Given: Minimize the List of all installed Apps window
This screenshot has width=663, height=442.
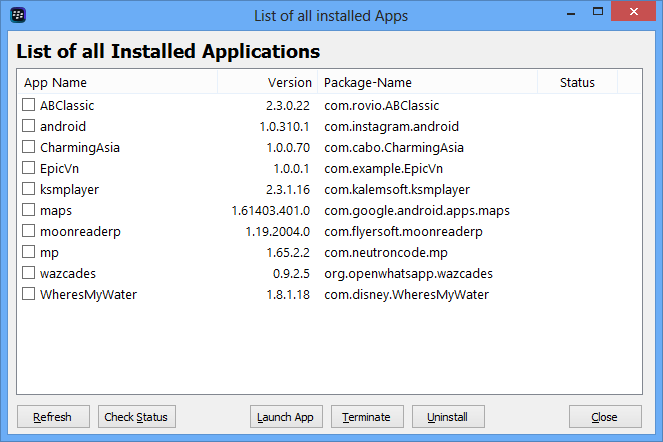Looking at the screenshot, I should click(x=571, y=12).
